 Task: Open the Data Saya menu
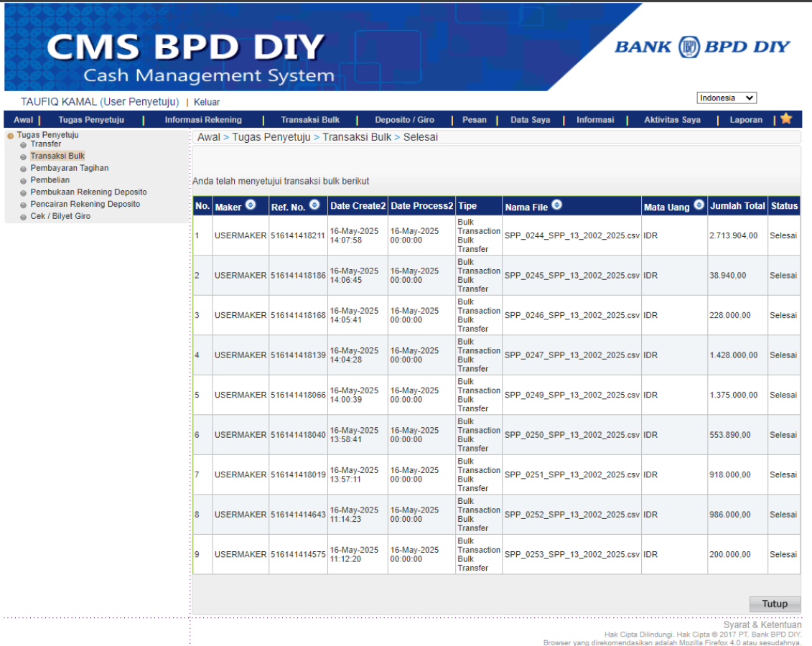[x=531, y=120]
